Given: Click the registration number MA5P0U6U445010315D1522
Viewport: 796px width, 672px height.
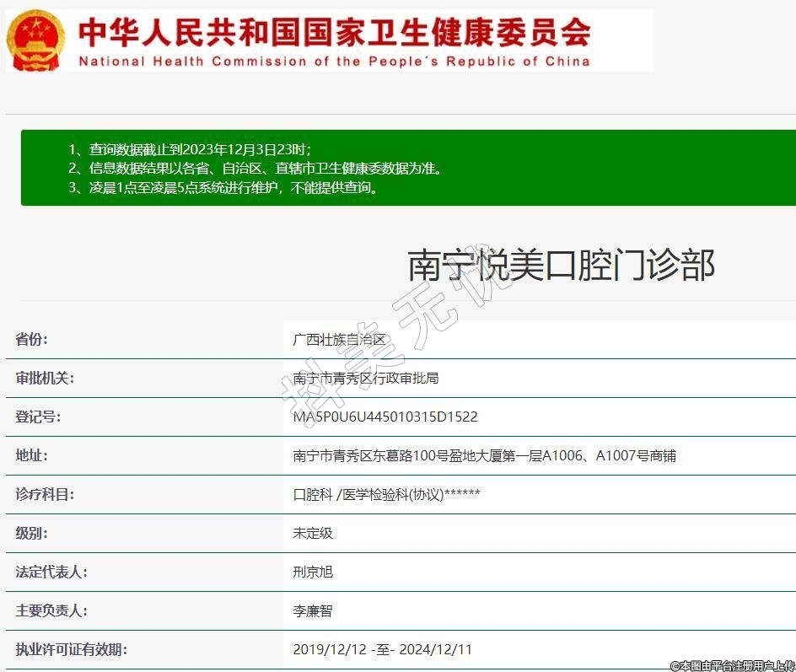Looking at the screenshot, I should click(x=385, y=417).
